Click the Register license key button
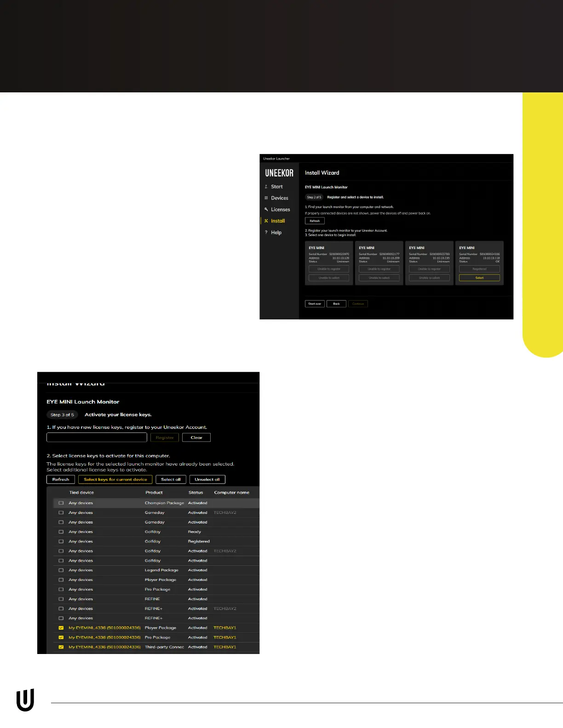 165,438
